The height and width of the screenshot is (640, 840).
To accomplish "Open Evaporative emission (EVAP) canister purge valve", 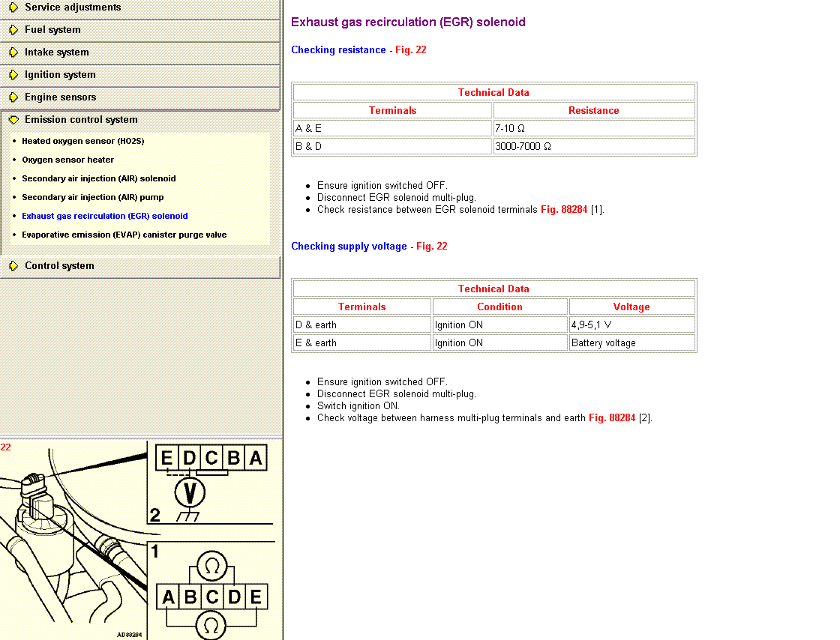I will tap(124, 235).
